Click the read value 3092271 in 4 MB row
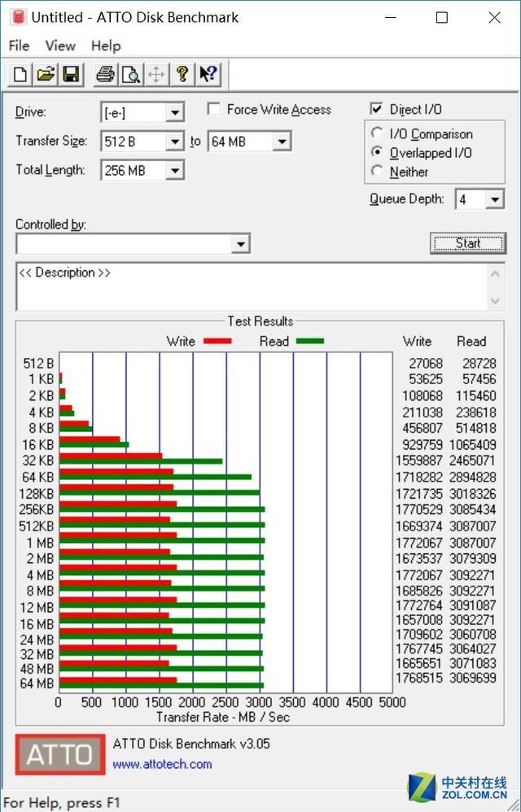The image size is (521, 812). pyautogui.click(x=472, y=575)
